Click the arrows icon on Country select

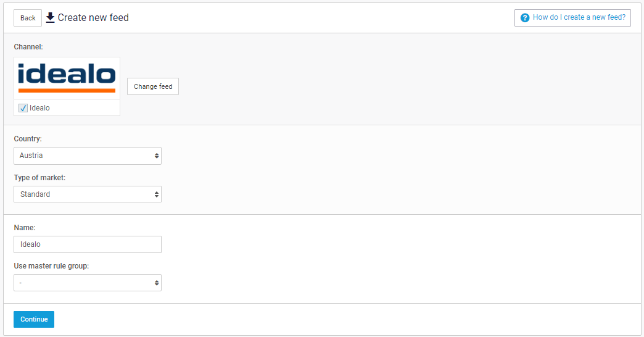pyautogui.click(x=157, y=156)
